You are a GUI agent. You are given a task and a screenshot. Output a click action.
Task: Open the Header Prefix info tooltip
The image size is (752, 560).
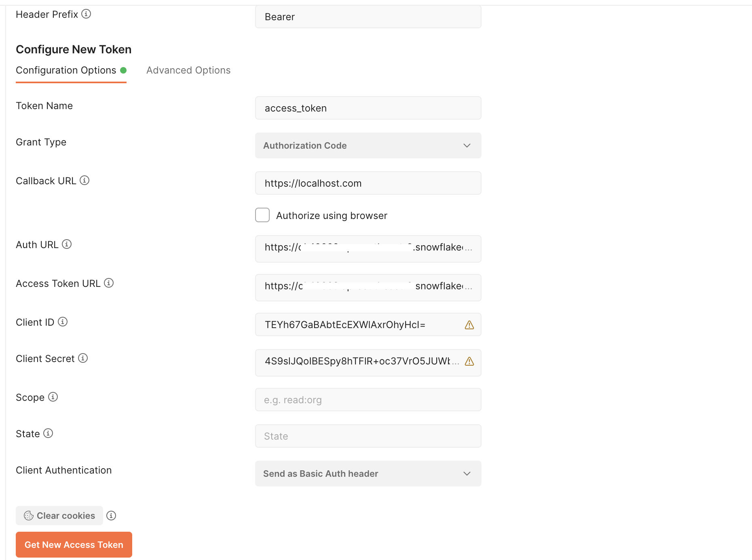pos(86,13)
